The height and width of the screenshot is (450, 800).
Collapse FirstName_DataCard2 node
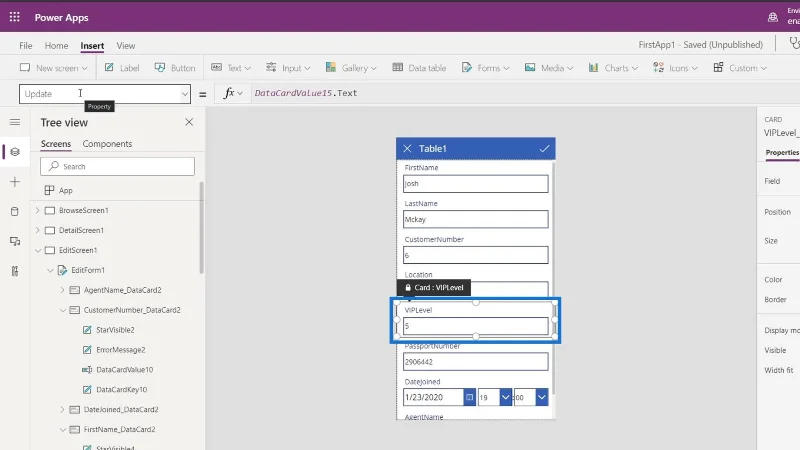pos(62,429)
